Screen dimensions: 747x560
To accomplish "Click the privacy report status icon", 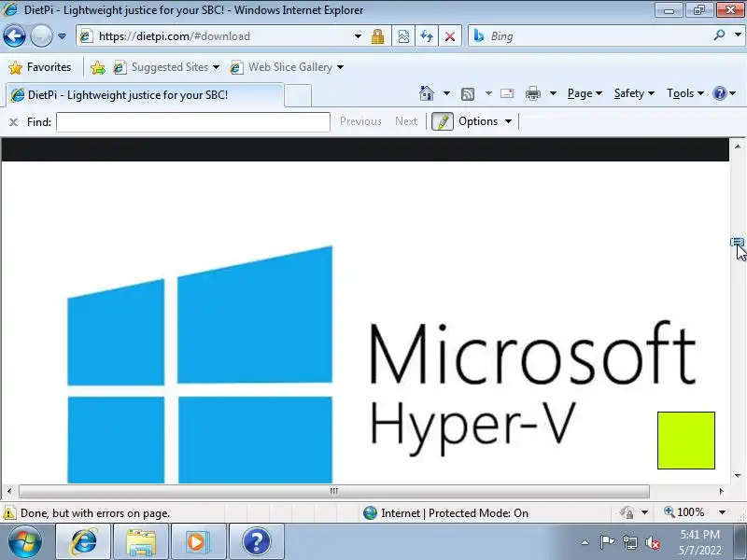I will tap(627, 512).
